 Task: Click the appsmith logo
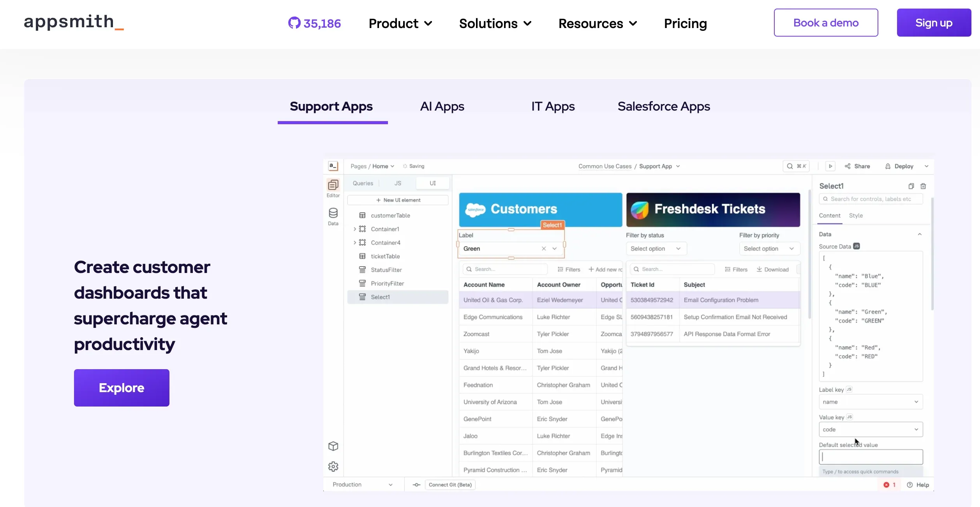(x=74, y=22)
